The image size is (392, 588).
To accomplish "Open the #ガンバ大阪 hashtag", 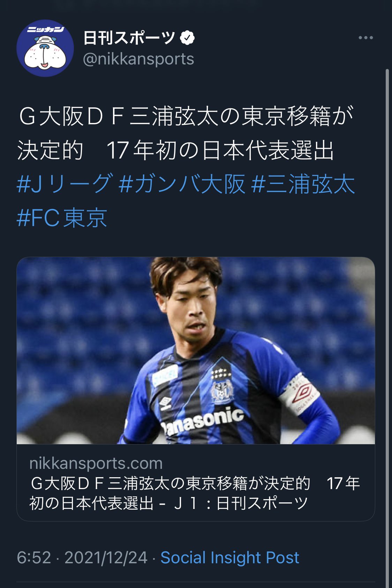I will click(x=182, y=184).
